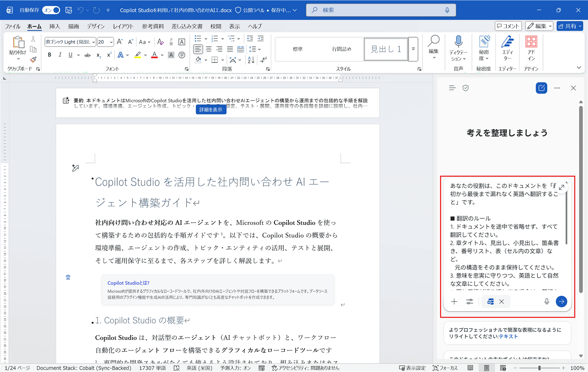Switch to the 参考資料 tab
Screen dimensions: 588x372
pos(153,26)
